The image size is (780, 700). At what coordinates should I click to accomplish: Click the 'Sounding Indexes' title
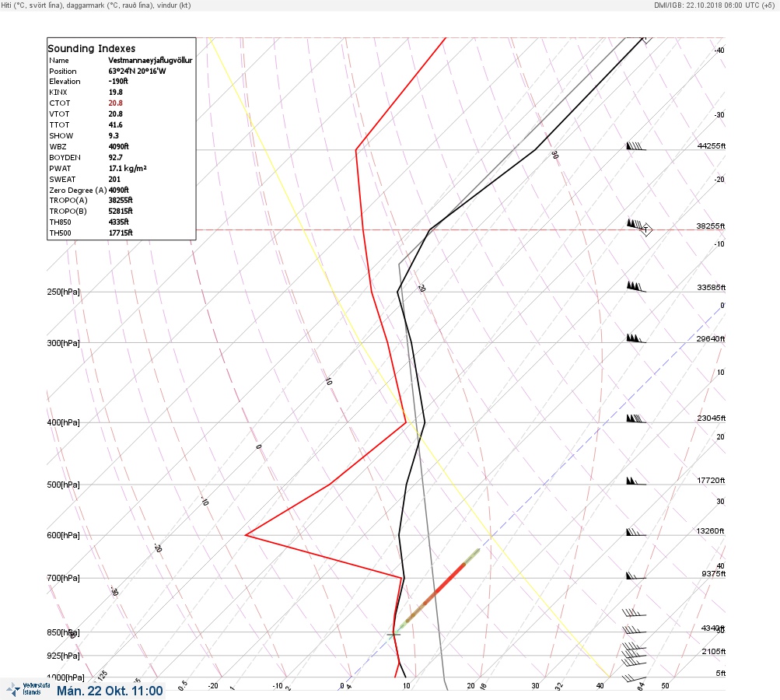(x=92, y=49)
